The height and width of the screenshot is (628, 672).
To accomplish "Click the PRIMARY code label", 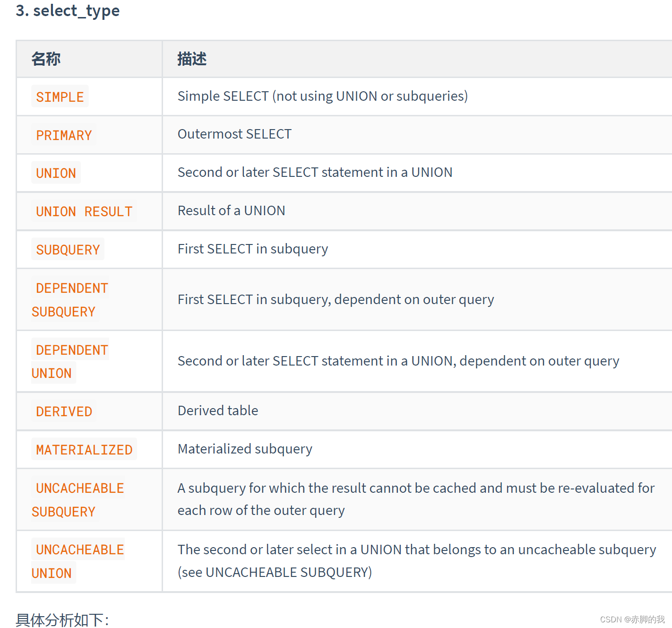I will coord(64,135).
